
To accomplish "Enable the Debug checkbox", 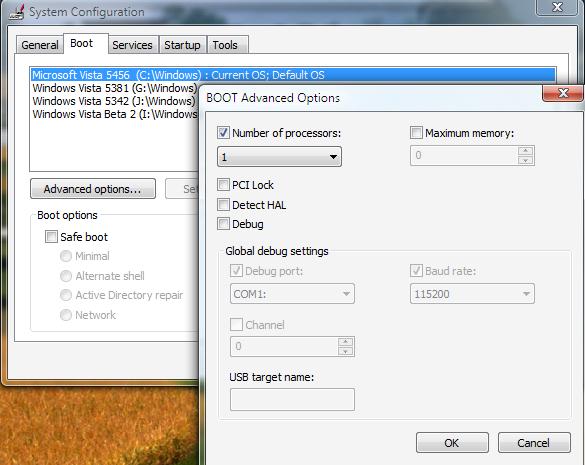I will click(x=223, y=224).
